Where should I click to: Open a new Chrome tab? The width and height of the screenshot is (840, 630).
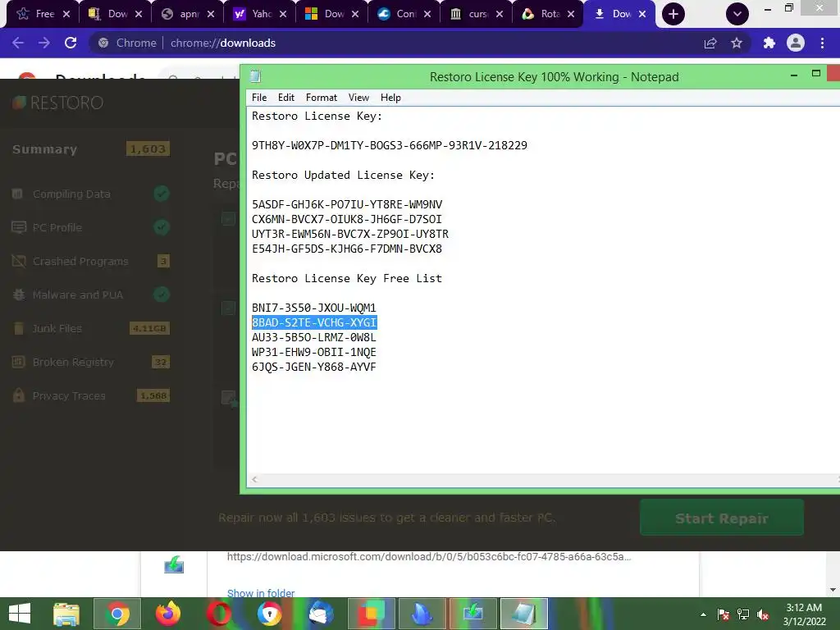pyautogui.click(x=673, y=14)
